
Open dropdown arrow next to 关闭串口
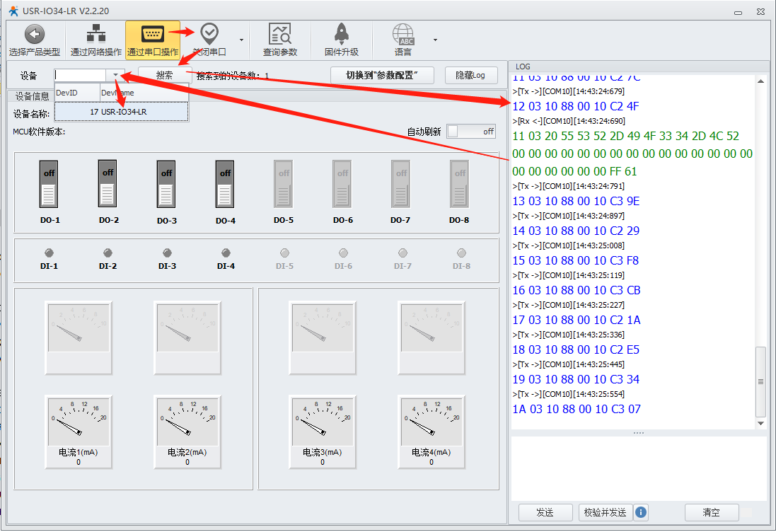(241, 40)
